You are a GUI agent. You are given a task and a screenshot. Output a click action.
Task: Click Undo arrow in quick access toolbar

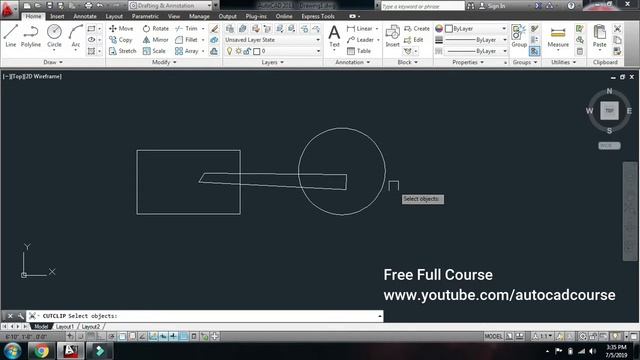[100, 6]
